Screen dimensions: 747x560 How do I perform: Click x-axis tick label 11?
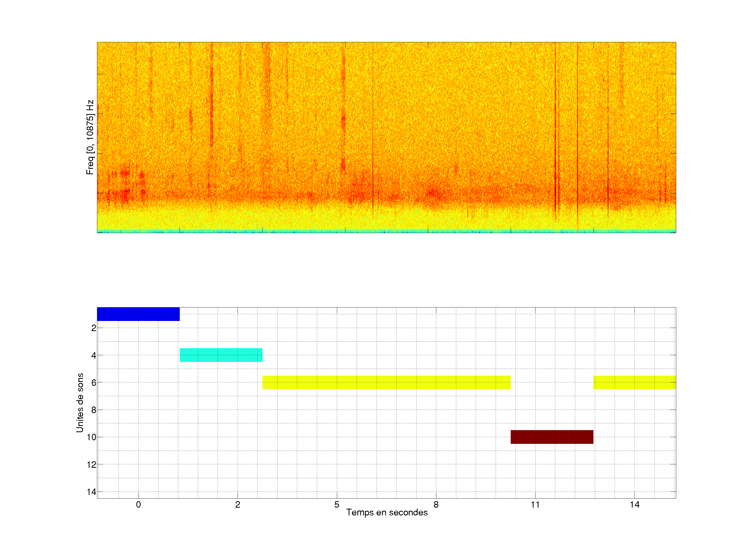coord(535,505)
